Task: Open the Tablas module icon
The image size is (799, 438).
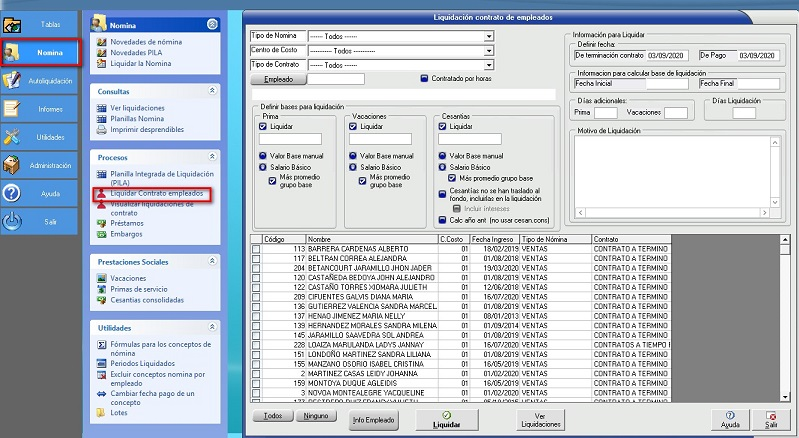Action: pyautogui.click(x=14, y=23)
